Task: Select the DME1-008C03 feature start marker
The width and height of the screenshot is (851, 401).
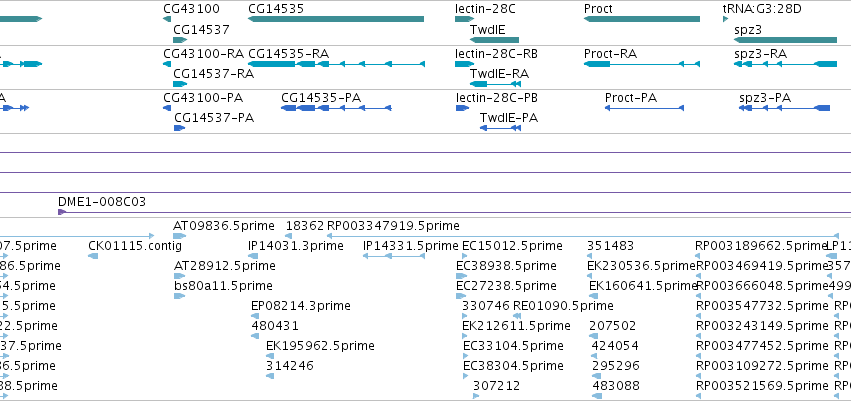Action: tap(61, 212)
